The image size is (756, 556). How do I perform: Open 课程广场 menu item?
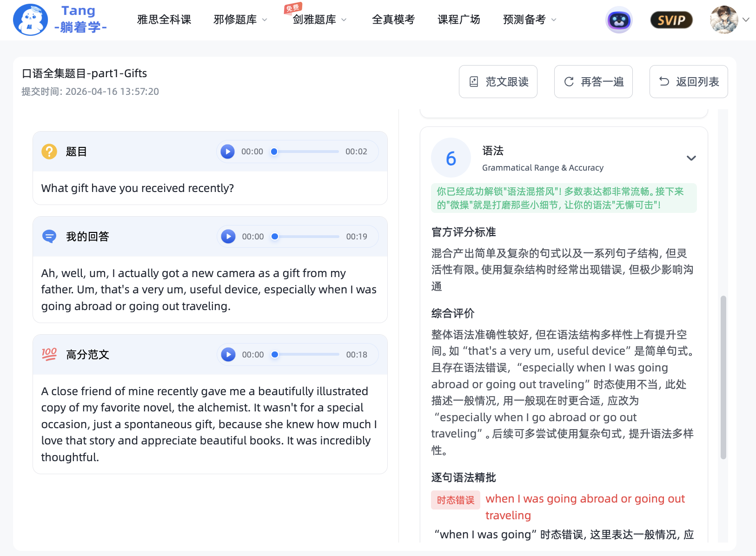pos(459,20)
